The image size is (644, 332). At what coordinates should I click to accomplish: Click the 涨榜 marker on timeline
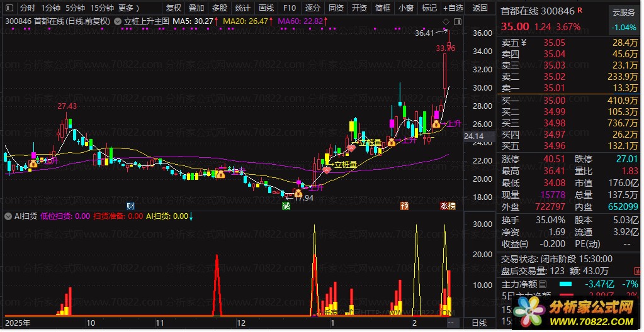coord(448,206)
